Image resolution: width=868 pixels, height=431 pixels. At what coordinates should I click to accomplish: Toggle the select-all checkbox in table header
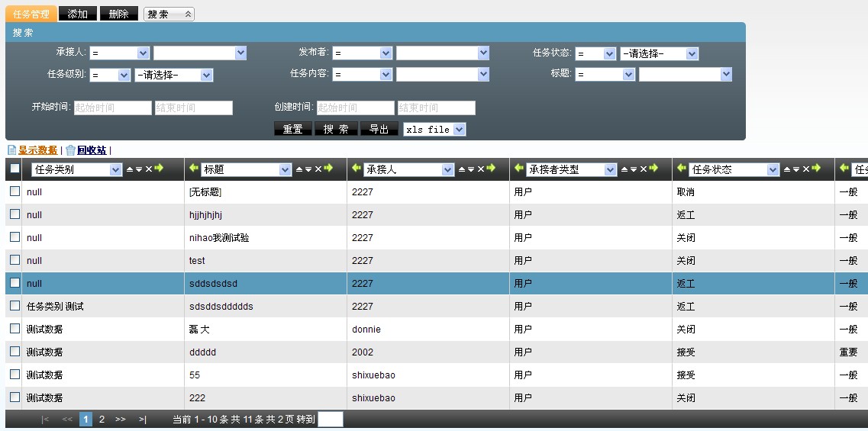pos(15,169)
